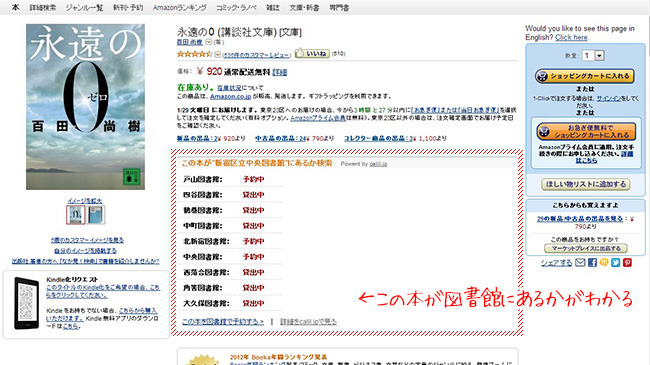Open 2012年 Books年間ランキング発表 banner

[x=279, y=357]
